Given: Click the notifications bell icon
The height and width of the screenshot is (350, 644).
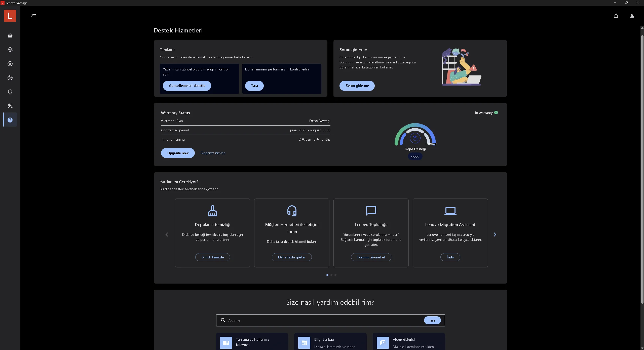Looking at the screenshot, I should click(616, 16).
